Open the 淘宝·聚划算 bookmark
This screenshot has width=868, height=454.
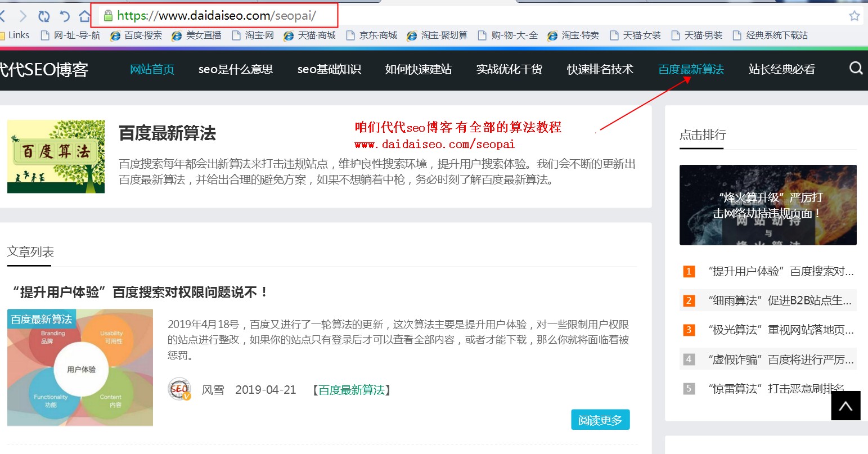[x=438, y=35]
